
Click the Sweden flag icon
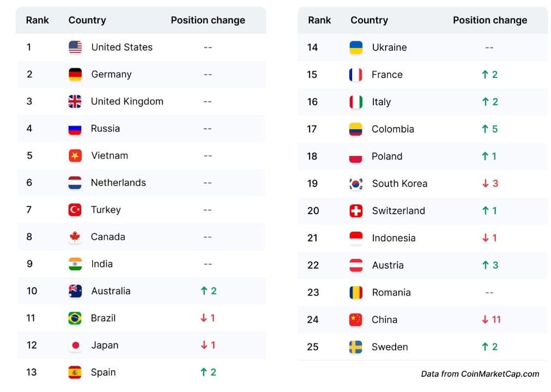[356, 347]
